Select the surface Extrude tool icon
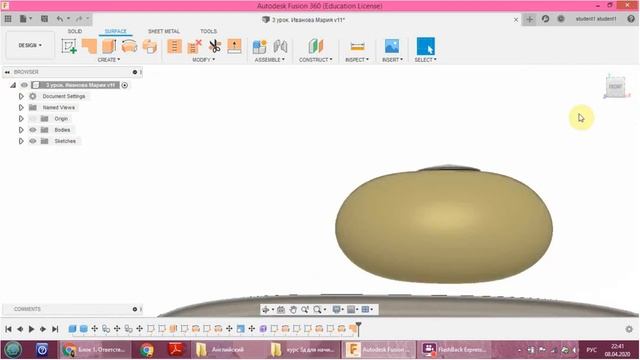640x360 pixels. coord(109,46)
